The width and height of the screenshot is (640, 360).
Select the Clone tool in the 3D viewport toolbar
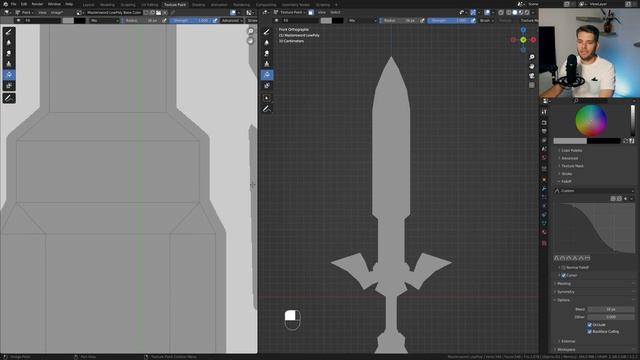pos(267,64)
